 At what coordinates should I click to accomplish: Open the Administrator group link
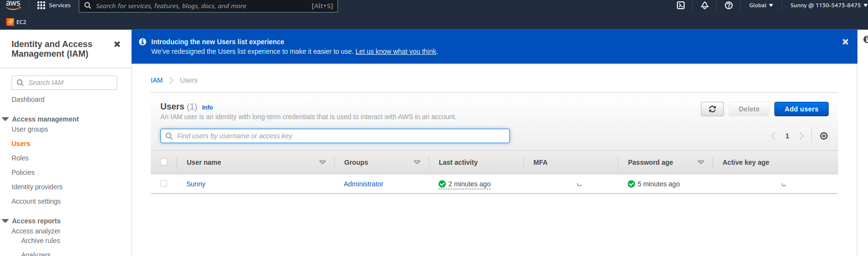pyautogui.click(x=363, y=184)
